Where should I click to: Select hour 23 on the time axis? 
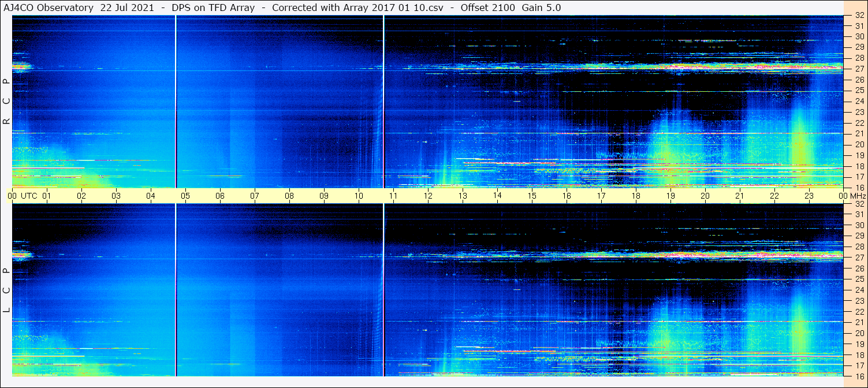[x=809, y=196]
